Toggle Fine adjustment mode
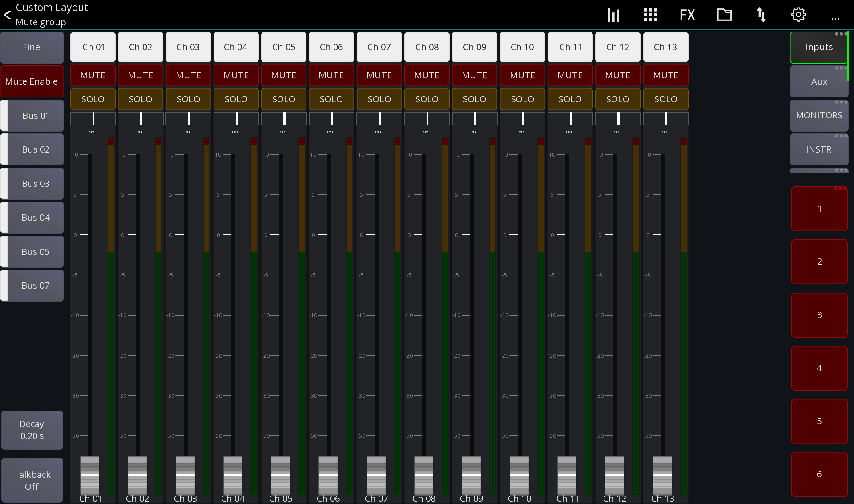This screenshot has width=854, height=504. pyautogui.click(x=32, y=47)
